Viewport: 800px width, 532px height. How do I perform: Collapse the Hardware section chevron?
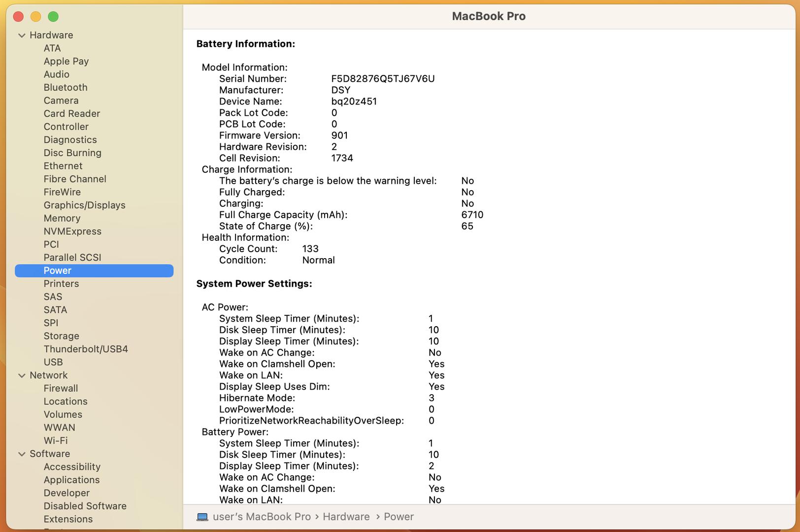(x=22, y=35)
